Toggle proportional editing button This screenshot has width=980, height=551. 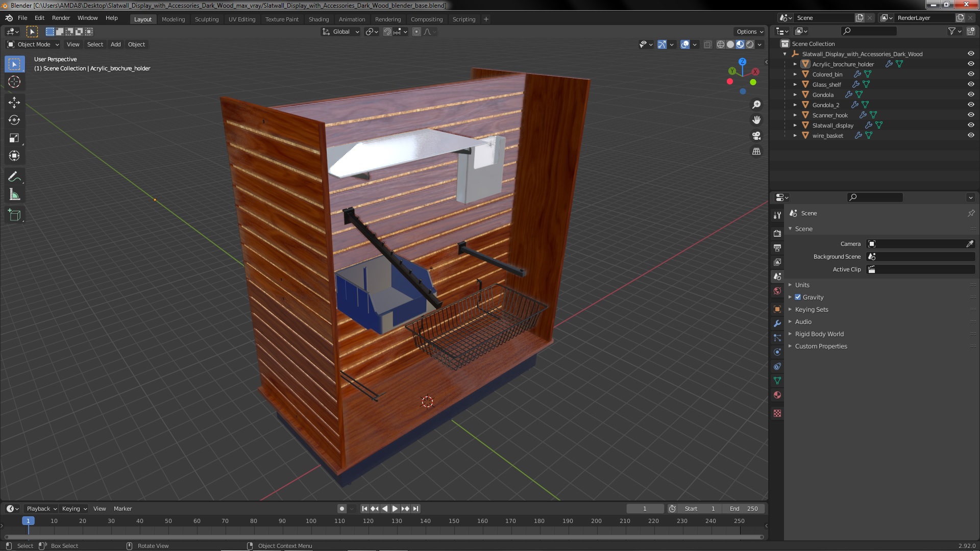click(416, 32)
